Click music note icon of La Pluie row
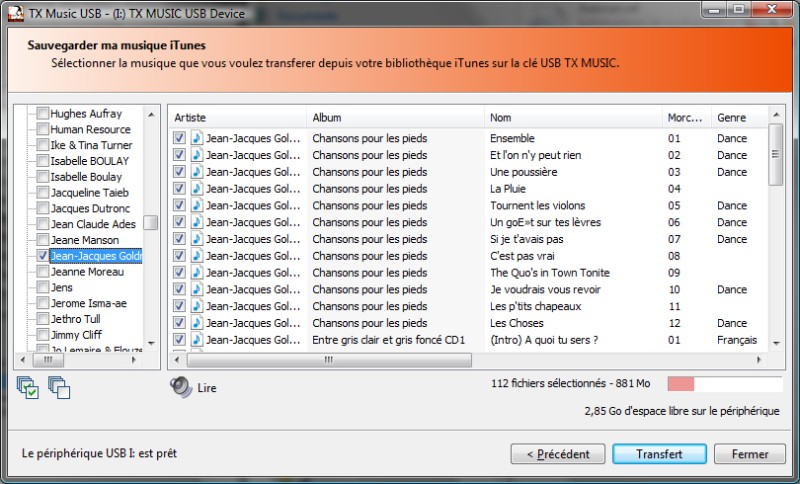800x484 pixels. [197, 189]
